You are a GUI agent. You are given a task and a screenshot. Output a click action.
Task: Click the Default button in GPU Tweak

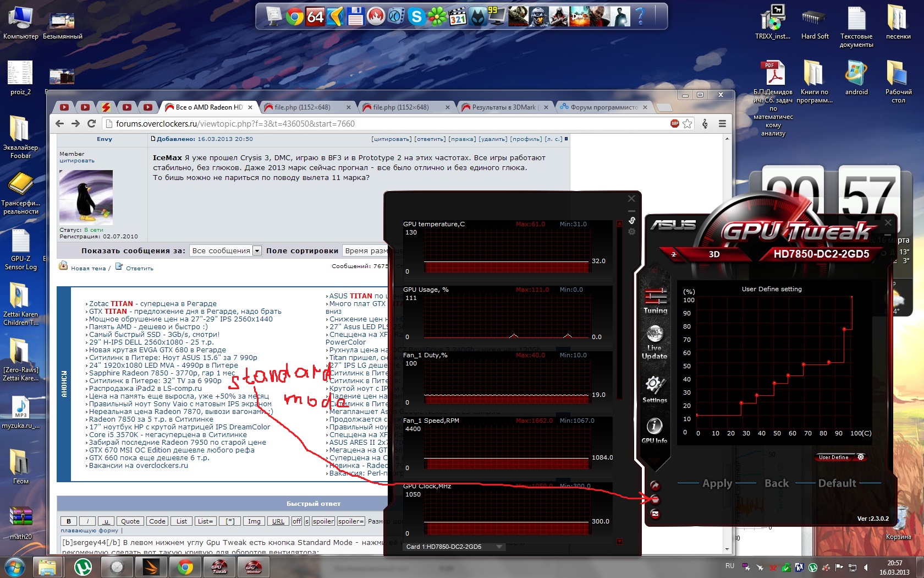pos(837,483)
